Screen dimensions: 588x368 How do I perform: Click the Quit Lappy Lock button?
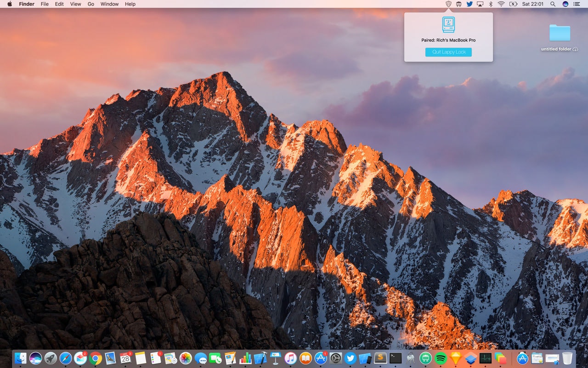(x=448, y=52)
